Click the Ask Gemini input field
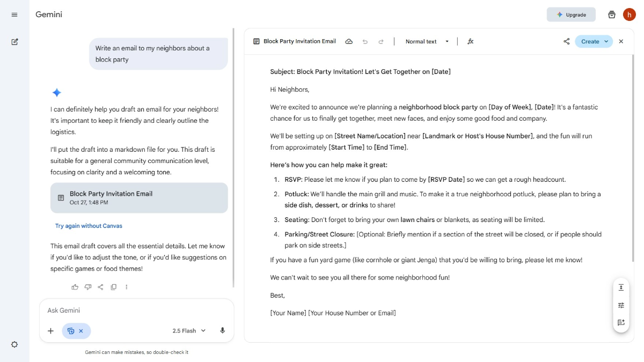Image resolution: width=644 pixels, height=362 pixels. (x=129, y=311)
